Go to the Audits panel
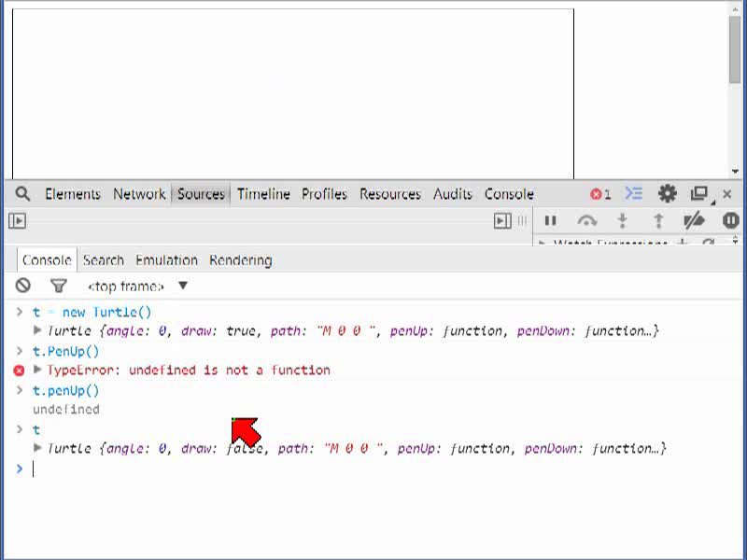Screen dimensions: 747x560 453,194
